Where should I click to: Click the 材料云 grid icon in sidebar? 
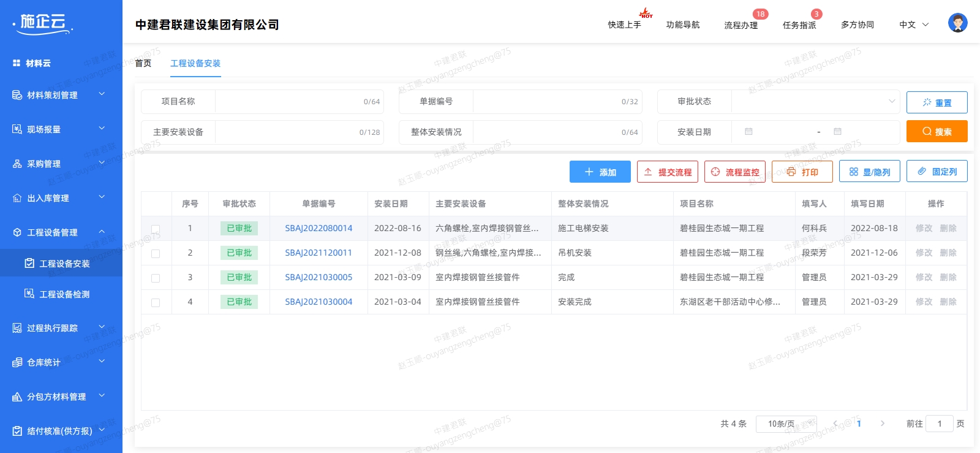pos(17,63)
